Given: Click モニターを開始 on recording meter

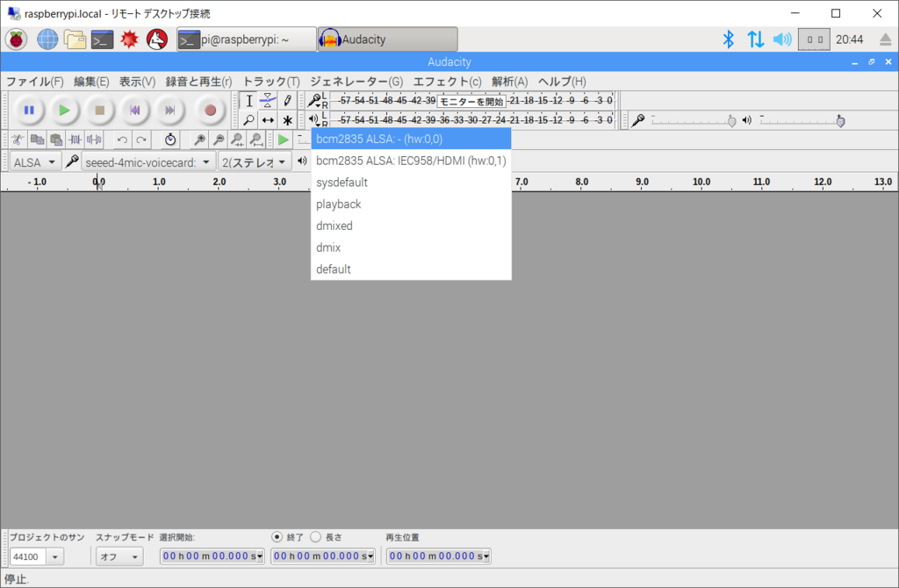Looking at the screenshot, I should click(471, 102).
